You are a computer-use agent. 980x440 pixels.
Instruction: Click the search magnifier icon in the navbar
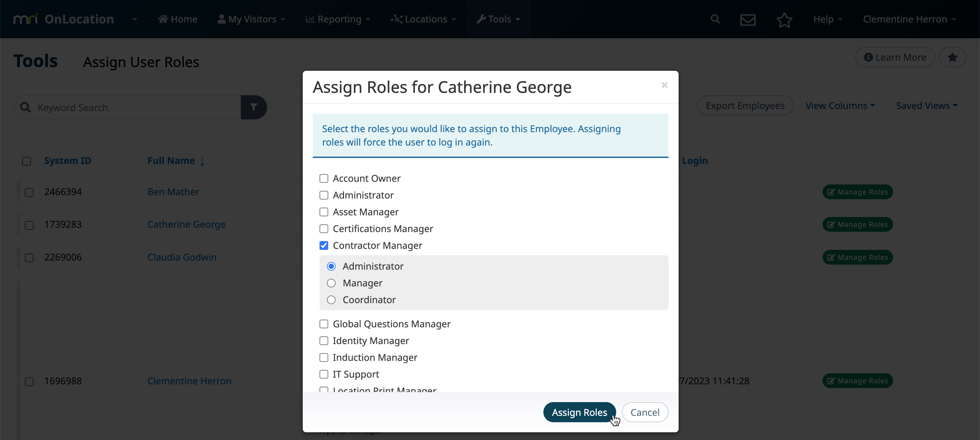(715, 19)
